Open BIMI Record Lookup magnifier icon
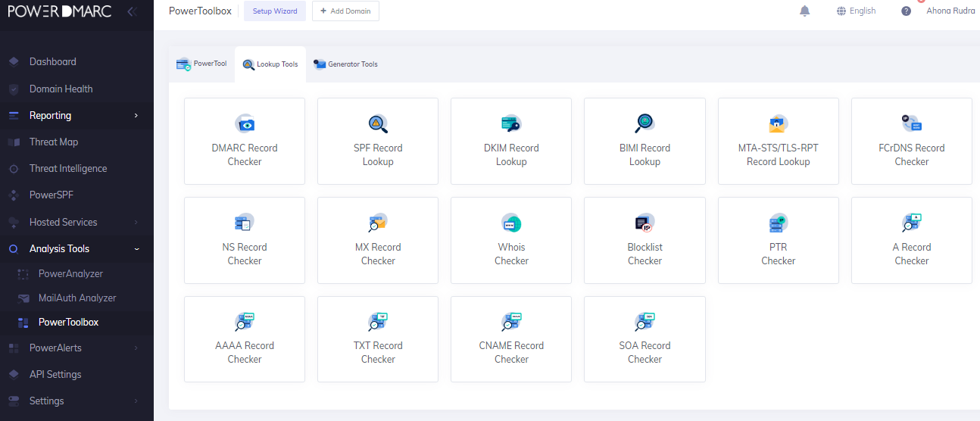 (x=644, y=123)
